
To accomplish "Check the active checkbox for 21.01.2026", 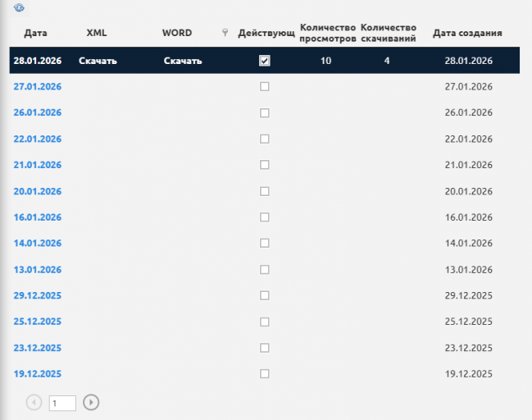I will point(265,165).
